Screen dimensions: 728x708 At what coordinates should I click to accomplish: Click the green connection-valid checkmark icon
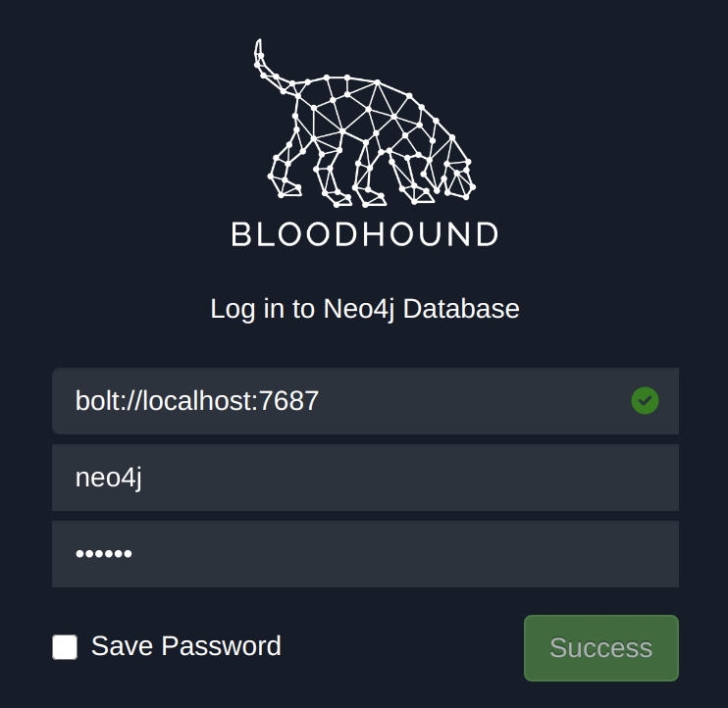pyautogui.click(x=645, y=400)
